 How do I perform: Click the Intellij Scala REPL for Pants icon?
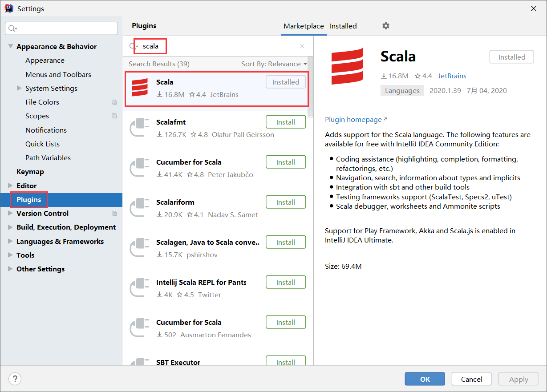pyautogui.click(x=140, y=287)
